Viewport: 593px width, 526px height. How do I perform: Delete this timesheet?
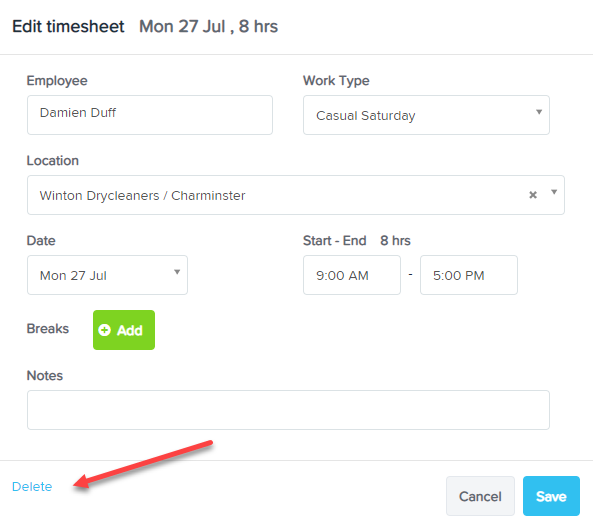32,486
